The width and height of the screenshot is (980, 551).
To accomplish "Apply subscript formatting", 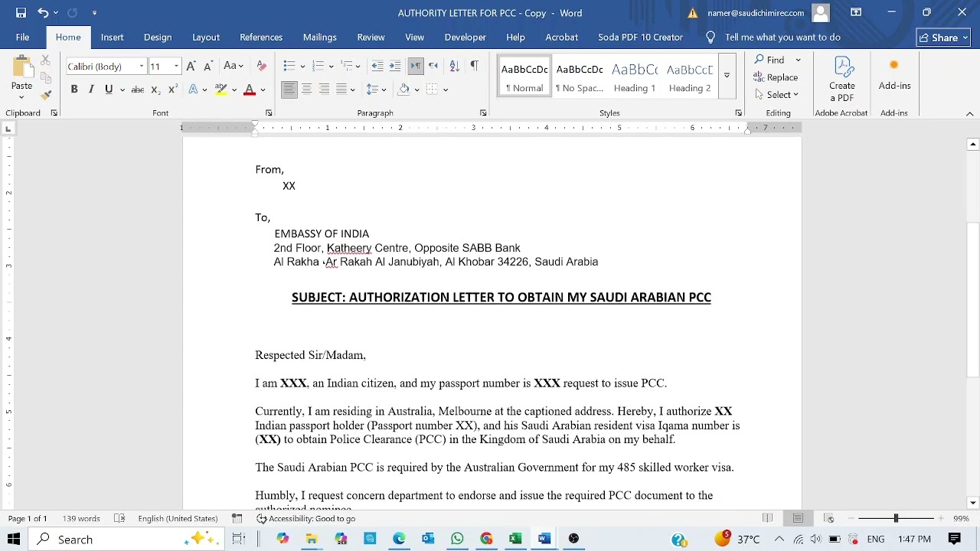I will (x=155, y=90).
